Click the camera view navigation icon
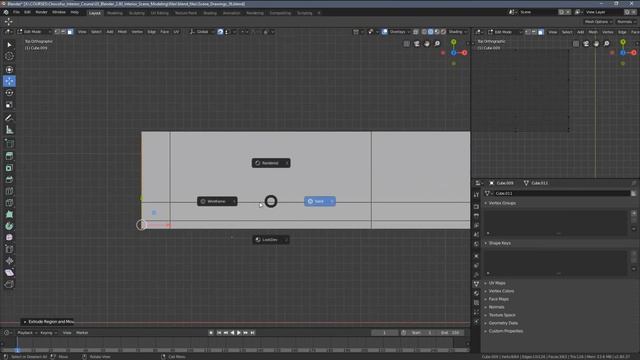Viewport: 640px width, 360px height. tap(417, 44)
